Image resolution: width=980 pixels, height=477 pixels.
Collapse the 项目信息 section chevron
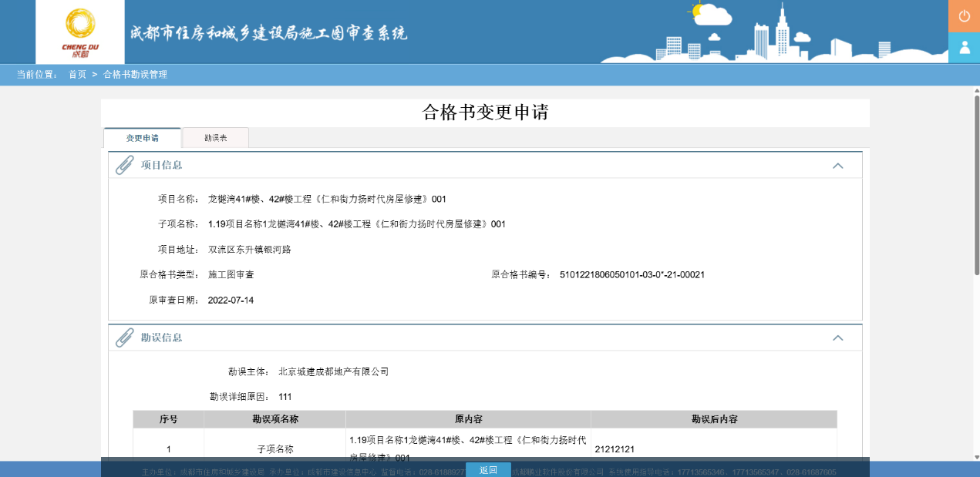coord(840,164)
